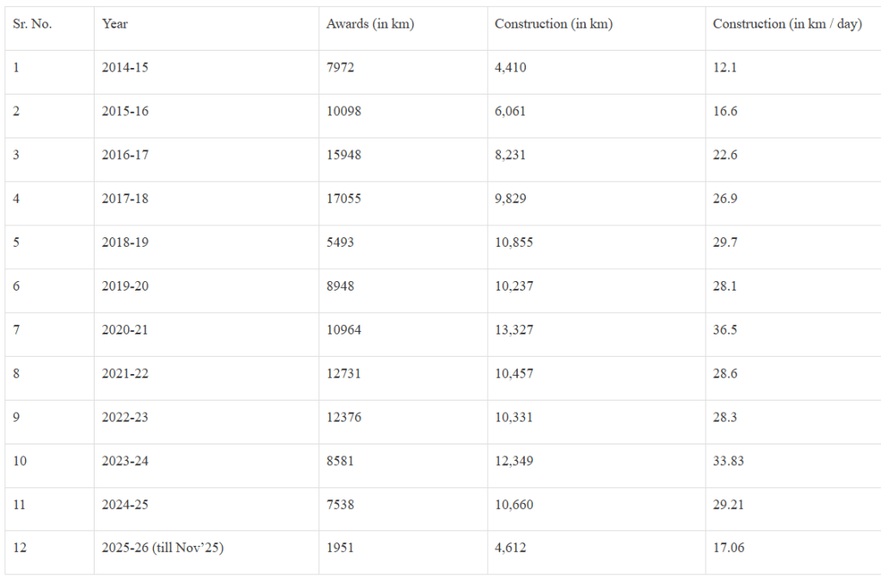Click the awards value 1951
This screenshot has height=588, width=881.
pyautogui.click(x=340, y=548)
